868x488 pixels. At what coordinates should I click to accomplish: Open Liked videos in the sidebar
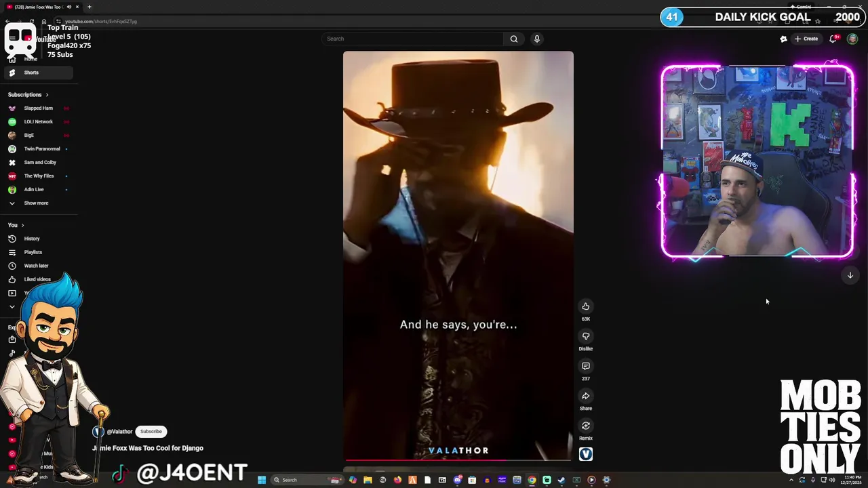[38, 279]
